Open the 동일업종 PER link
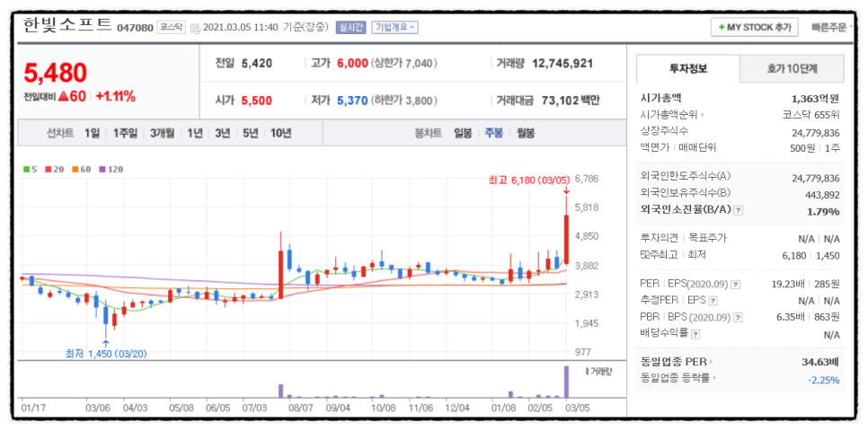Image resolution: width=868 pixels, height=431 pixels. 677,362
